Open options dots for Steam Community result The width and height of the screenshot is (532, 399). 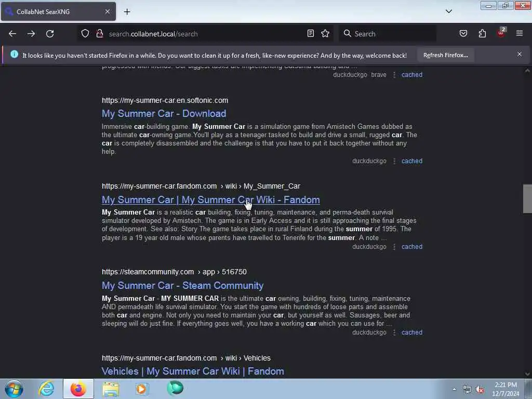pos(394,332)
